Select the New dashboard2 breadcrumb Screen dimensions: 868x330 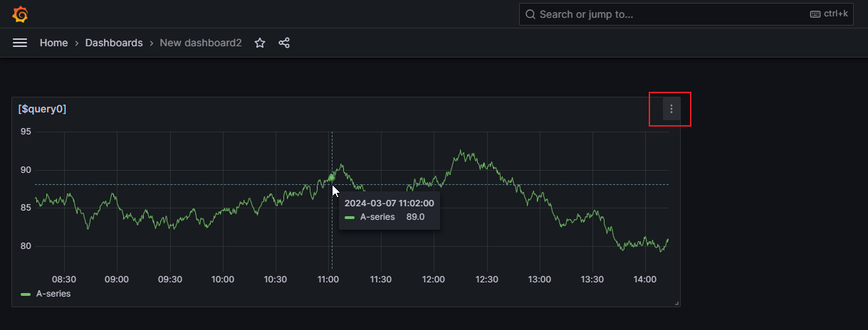(201, 43)
